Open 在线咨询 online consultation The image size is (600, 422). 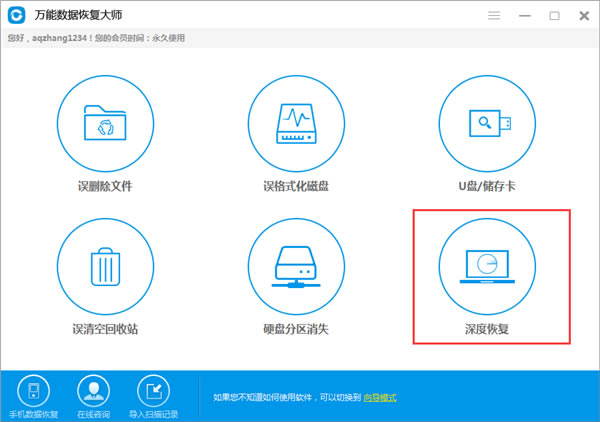pyautogui.click(x=95, y=391)
